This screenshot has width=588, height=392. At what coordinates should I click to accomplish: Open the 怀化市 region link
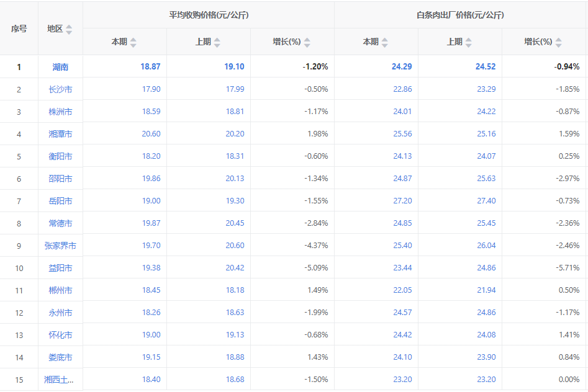(60, 335)
